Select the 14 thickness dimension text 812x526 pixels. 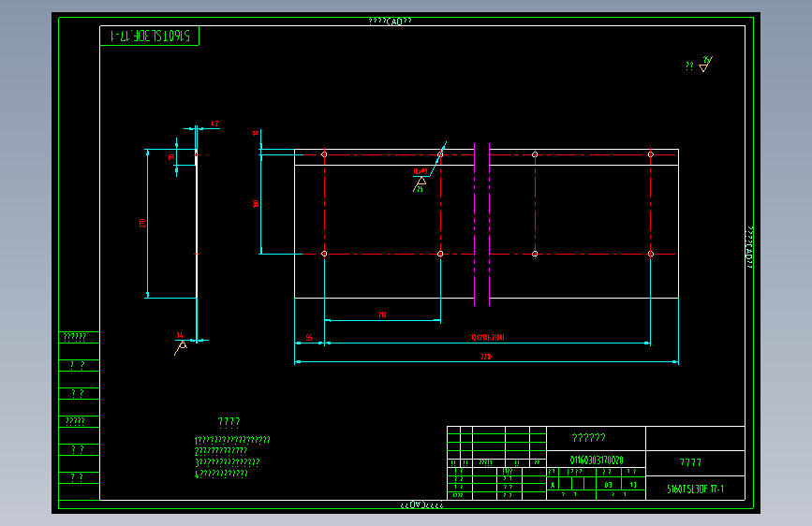tap(180, 335)
